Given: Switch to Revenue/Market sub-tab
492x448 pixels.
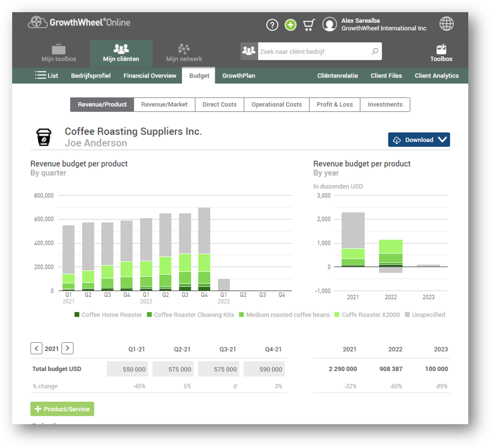Looking at the screenshot, I should click(x=164, y=104).
